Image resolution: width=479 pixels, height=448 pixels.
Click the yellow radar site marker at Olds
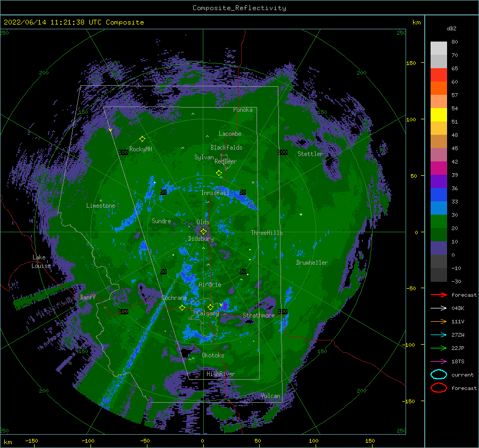pyautogui.click(x=203, y=232)
